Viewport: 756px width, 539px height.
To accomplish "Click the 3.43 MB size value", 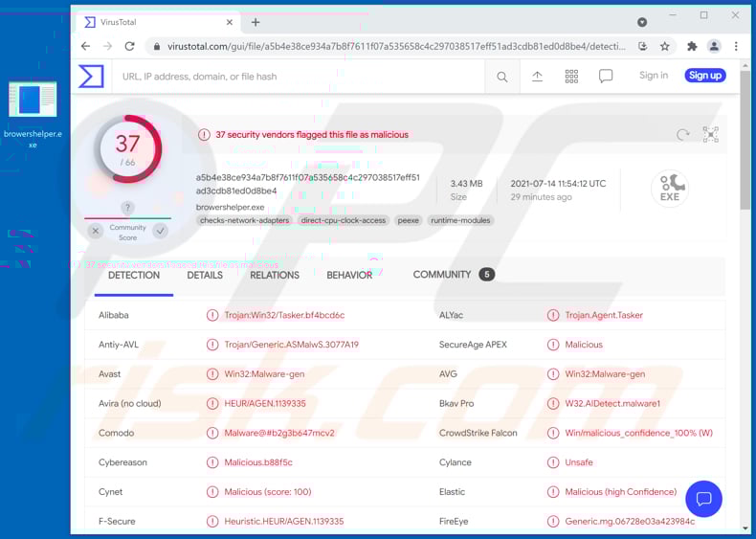I will click(466, 184).
